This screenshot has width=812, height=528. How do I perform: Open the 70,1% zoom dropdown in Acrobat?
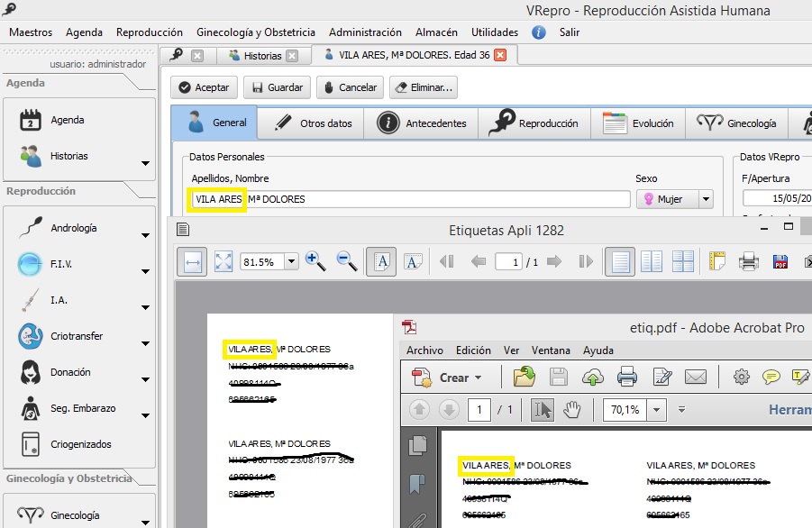pos(657,410)
